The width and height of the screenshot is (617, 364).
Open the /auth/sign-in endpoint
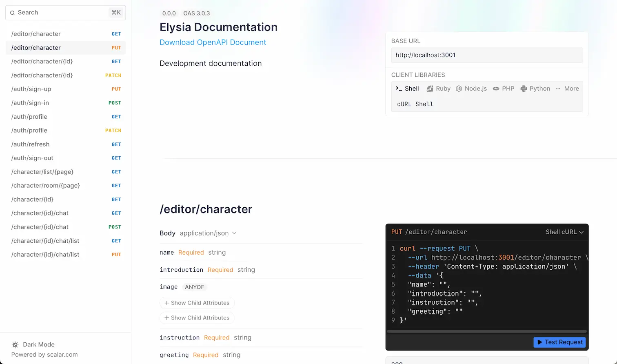coord(65,103)
